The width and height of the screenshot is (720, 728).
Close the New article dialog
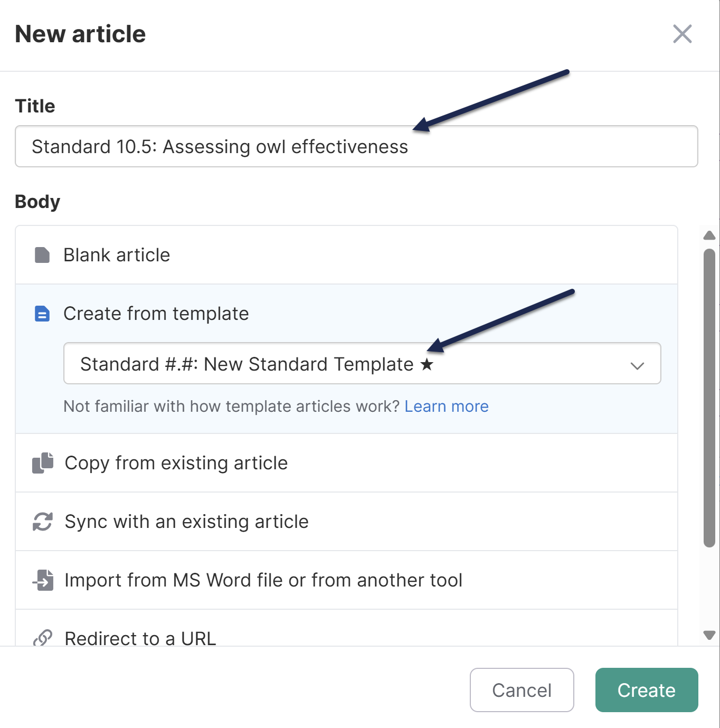[682, 34]
